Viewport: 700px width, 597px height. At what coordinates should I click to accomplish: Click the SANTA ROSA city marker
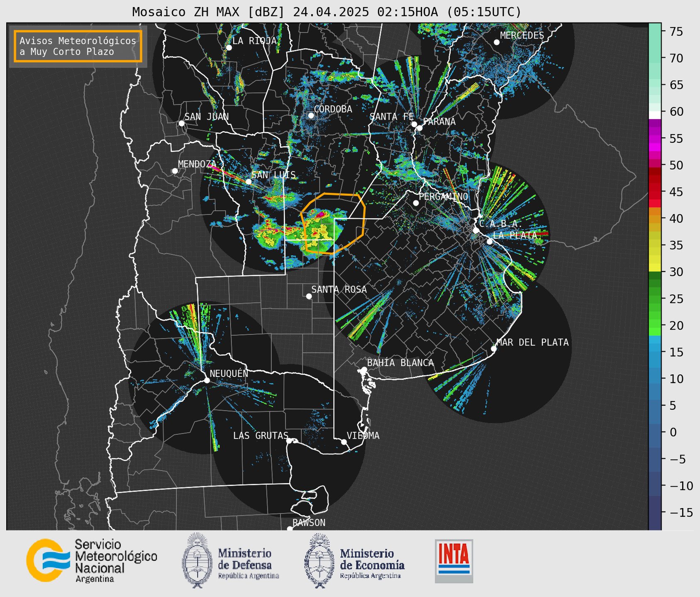pyautogui.click(x=309, y=296)
